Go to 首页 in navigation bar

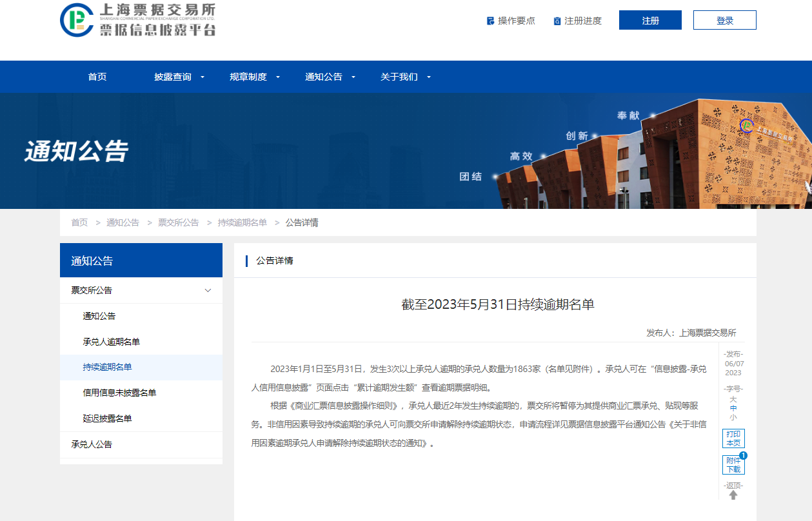[97, 77]
